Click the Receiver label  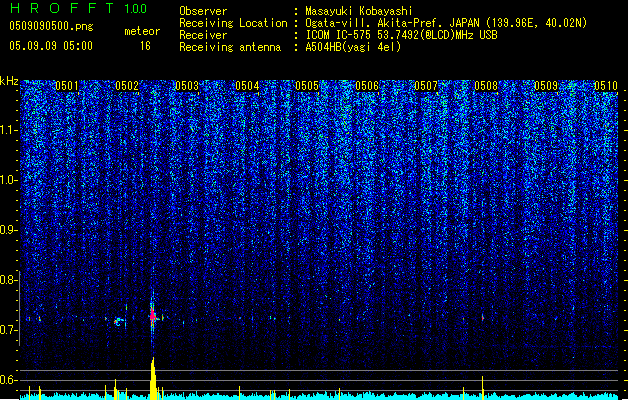[203, 35]
